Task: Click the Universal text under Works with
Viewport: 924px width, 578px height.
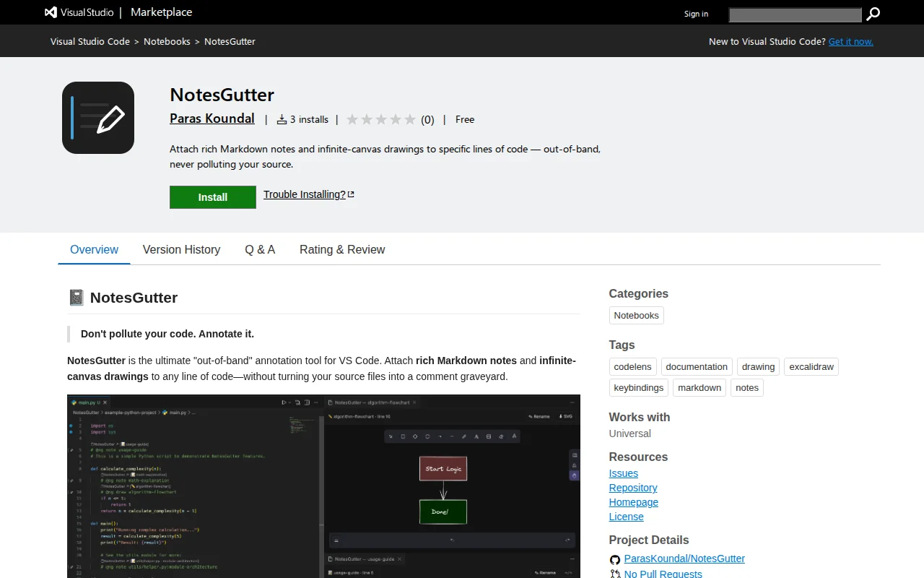Action: 630,433
